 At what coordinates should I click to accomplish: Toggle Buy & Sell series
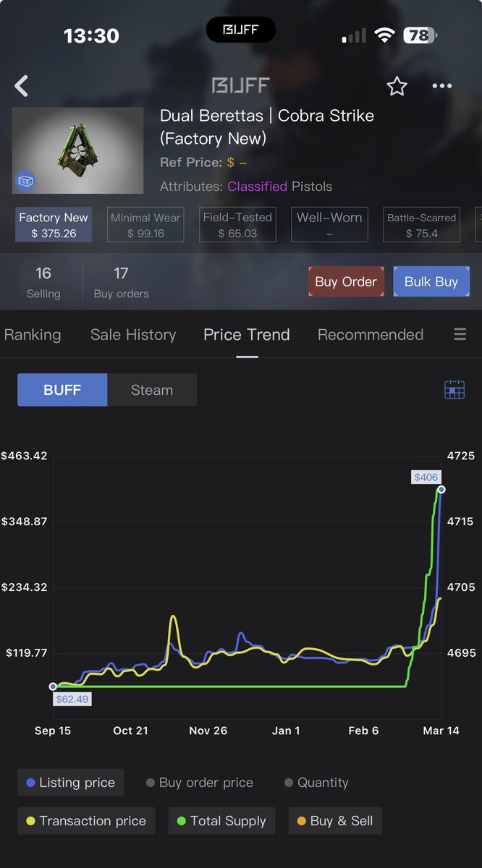pyautogui.click(x=335, y=821)
